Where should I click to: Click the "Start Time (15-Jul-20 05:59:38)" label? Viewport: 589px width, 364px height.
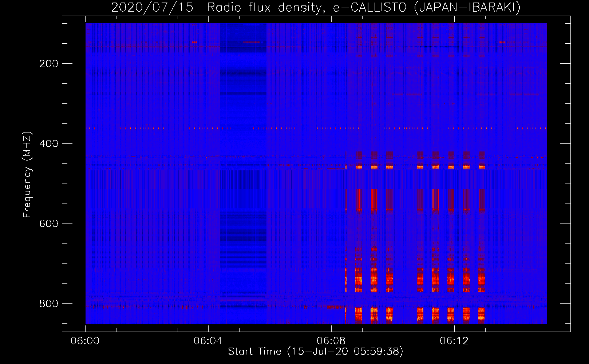pyautogui.click(x=316, y=352)
